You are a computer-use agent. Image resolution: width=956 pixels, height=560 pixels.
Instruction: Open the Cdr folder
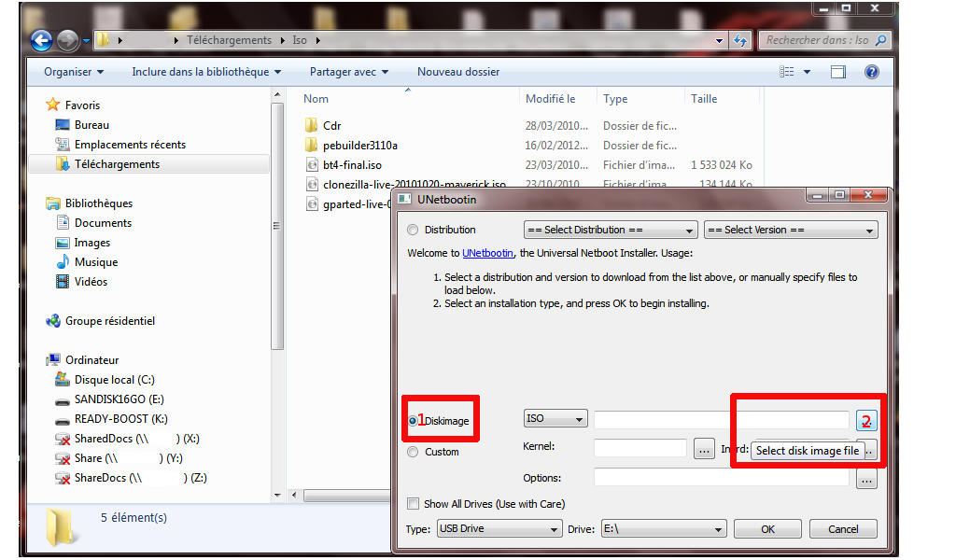[x=331, y=125]
